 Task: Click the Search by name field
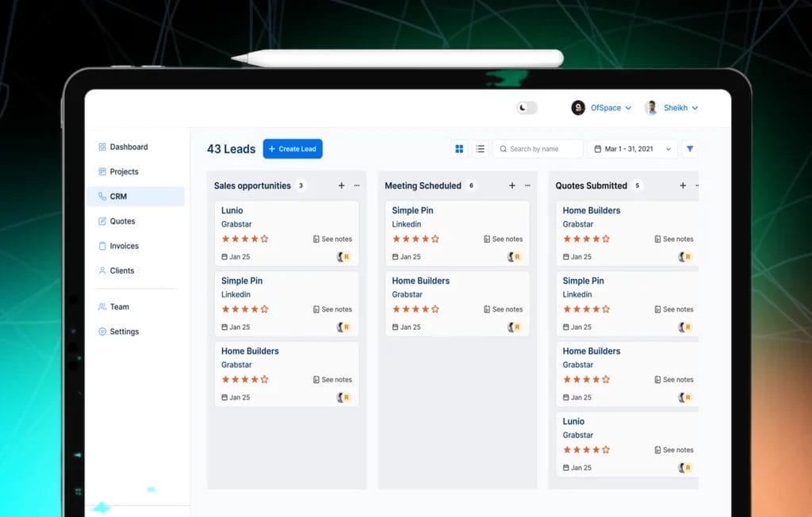click(538, 148)
